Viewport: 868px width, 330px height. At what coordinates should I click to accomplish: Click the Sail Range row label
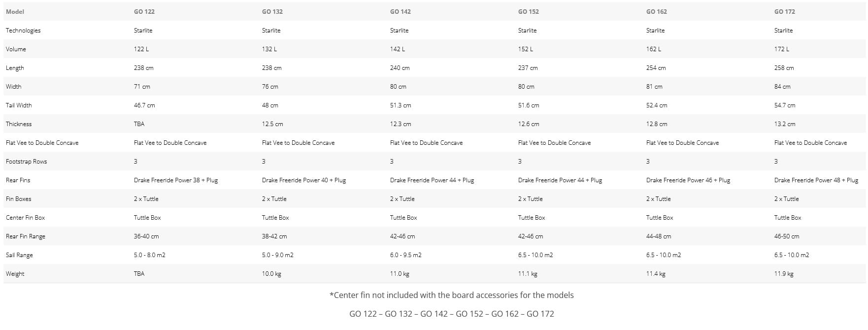click(19, 255)
